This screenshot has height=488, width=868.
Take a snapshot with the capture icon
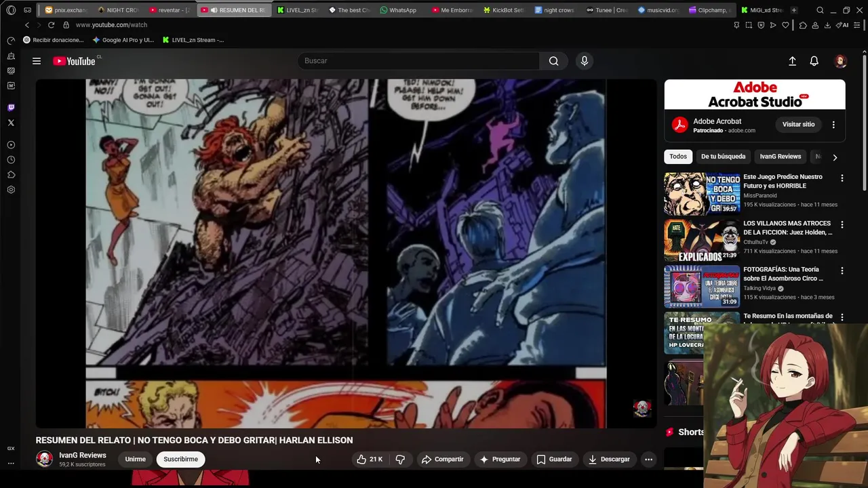[x=749, y=25]
